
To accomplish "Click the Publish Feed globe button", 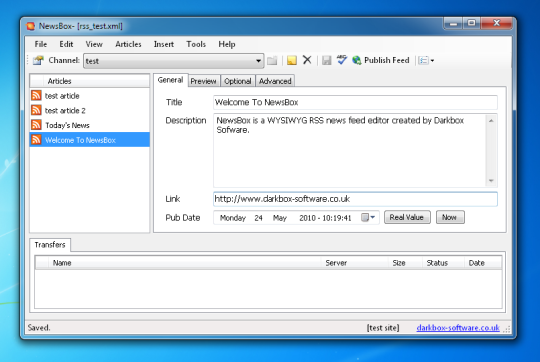I will [381, 60].
